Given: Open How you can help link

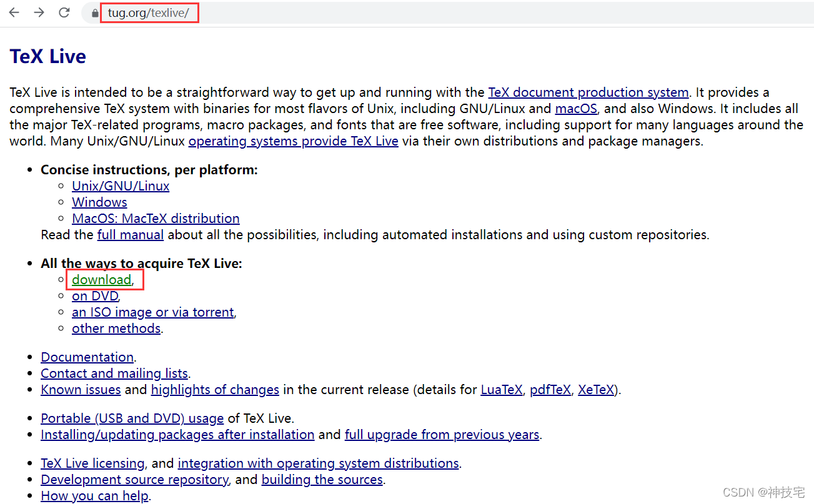Looking at the screenshot, I should point(94,496).
